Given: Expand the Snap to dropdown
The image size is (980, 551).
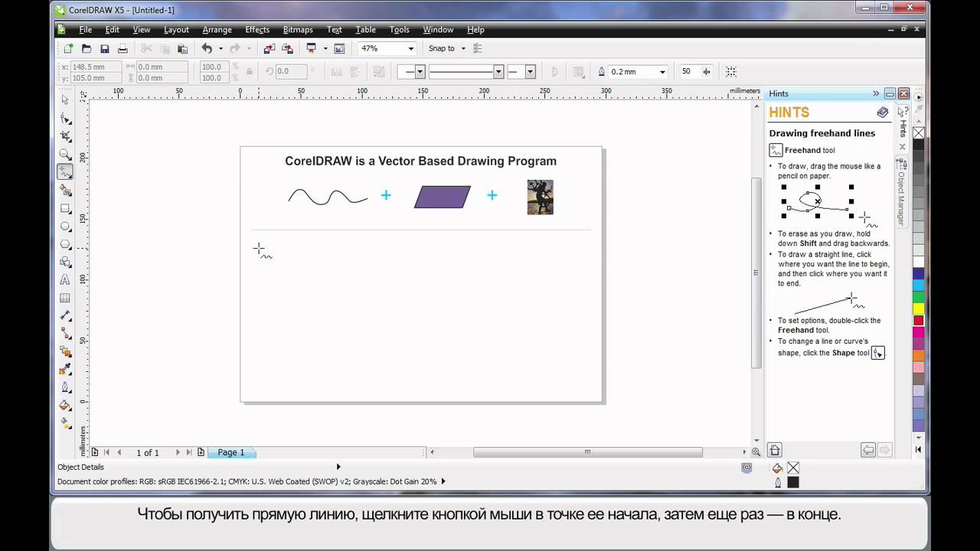Looking at the screenshot, I should (462, 48).
